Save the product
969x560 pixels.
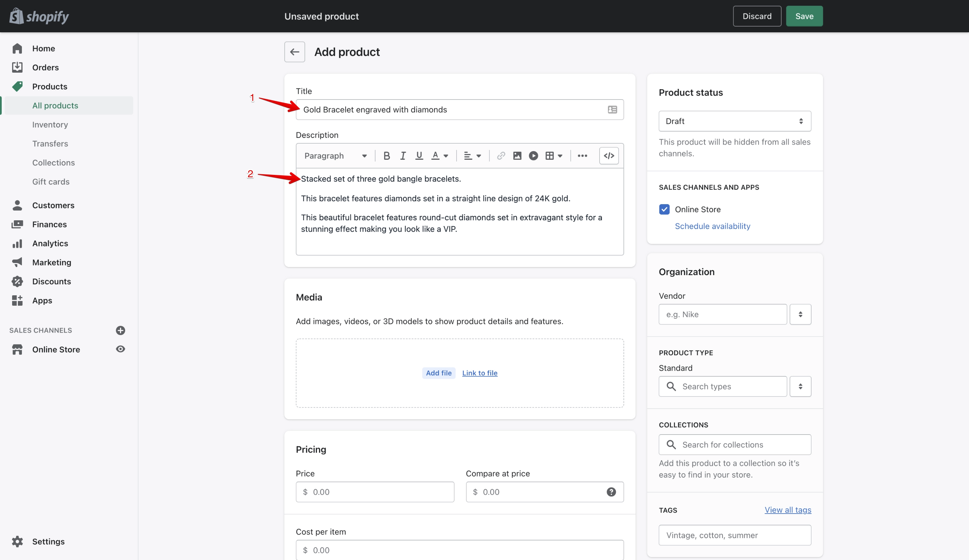click(804, 16)
